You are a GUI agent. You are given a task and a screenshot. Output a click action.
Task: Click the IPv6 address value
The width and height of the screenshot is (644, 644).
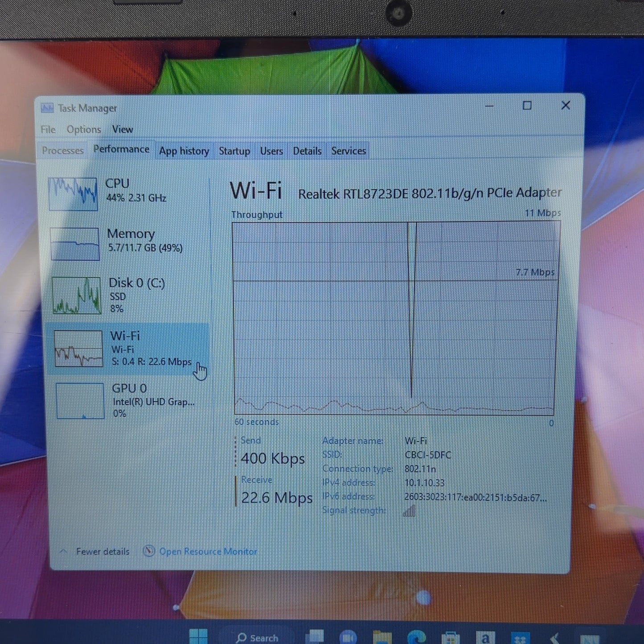point(475,497)
